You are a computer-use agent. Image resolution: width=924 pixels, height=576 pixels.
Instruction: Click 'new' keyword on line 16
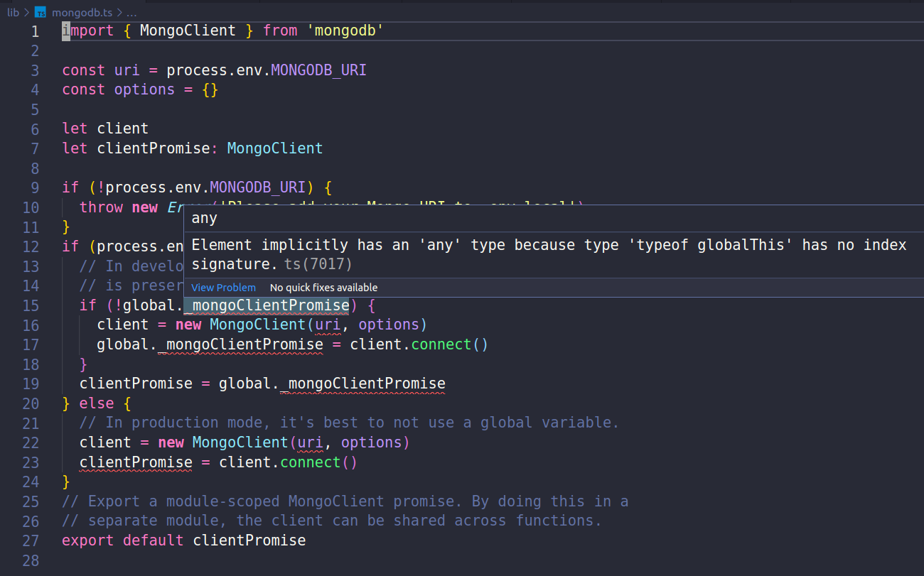tap(188, 325)
